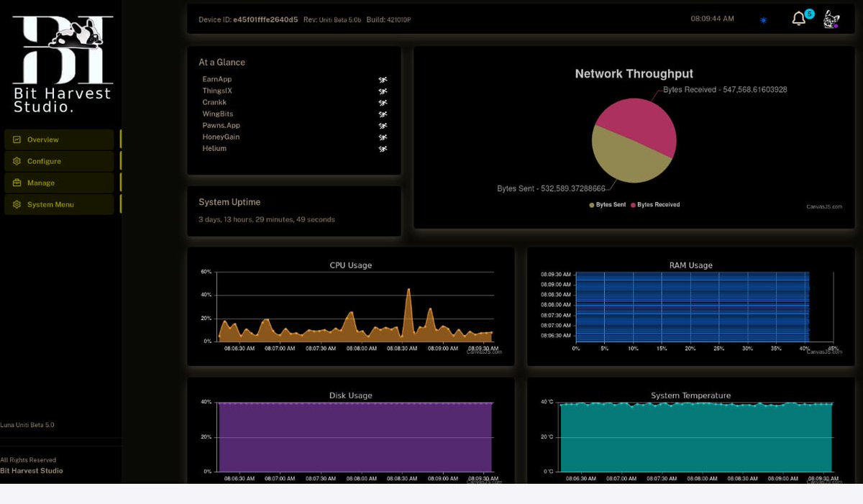
Task: Click the Bit Harvest Studio footer text
Action: pos(32,471)
